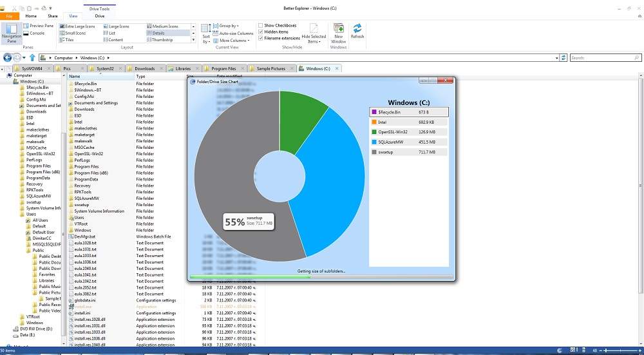Close the SysWOW64 tab
Image resolution: width=644 pixels, height=355 pixels.
[x=48, y=69]
